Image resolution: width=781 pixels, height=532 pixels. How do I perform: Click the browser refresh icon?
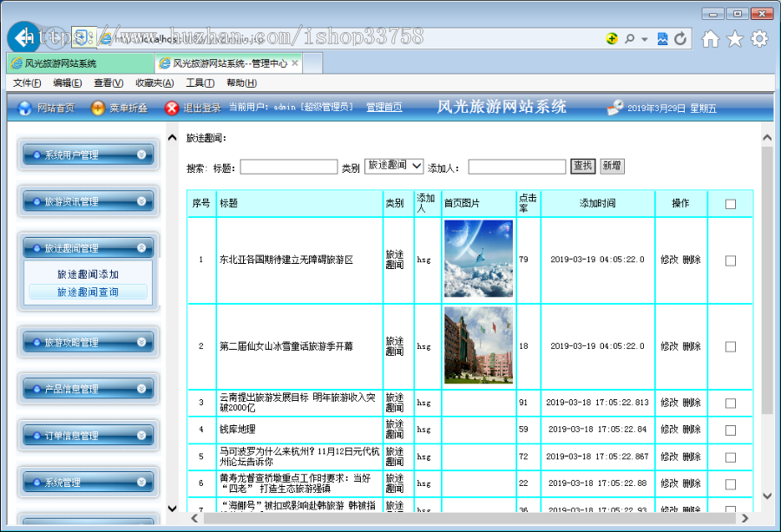681,38
